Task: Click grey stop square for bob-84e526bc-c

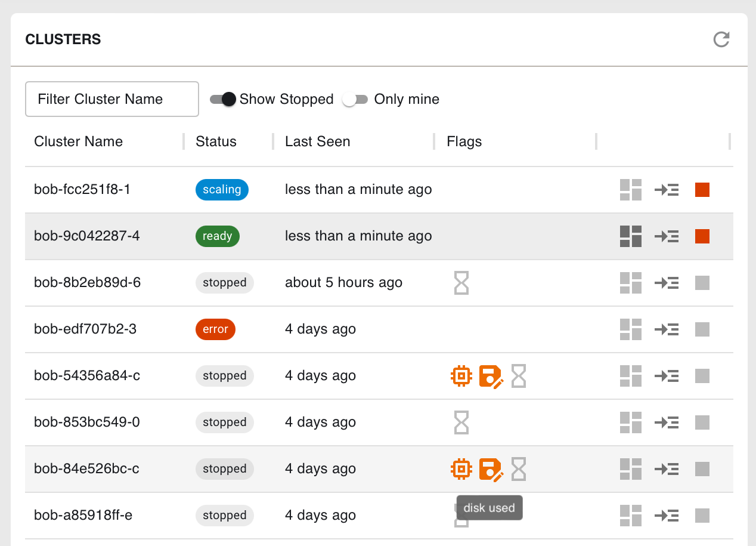Action: tap(702, 469)
